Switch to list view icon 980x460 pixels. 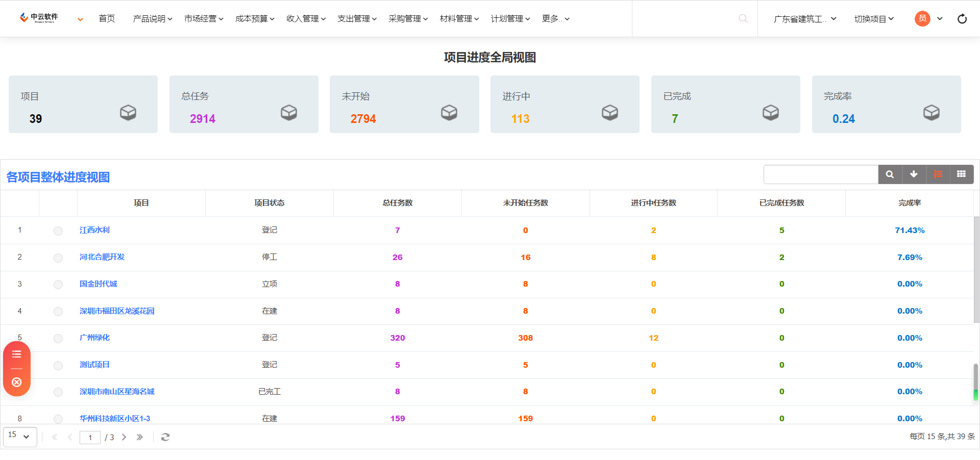(938, 174)
